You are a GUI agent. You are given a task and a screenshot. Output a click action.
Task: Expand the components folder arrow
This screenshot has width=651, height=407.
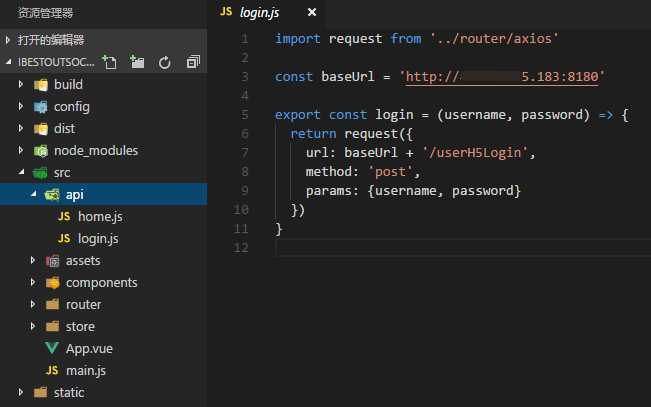tap(32, 282)
